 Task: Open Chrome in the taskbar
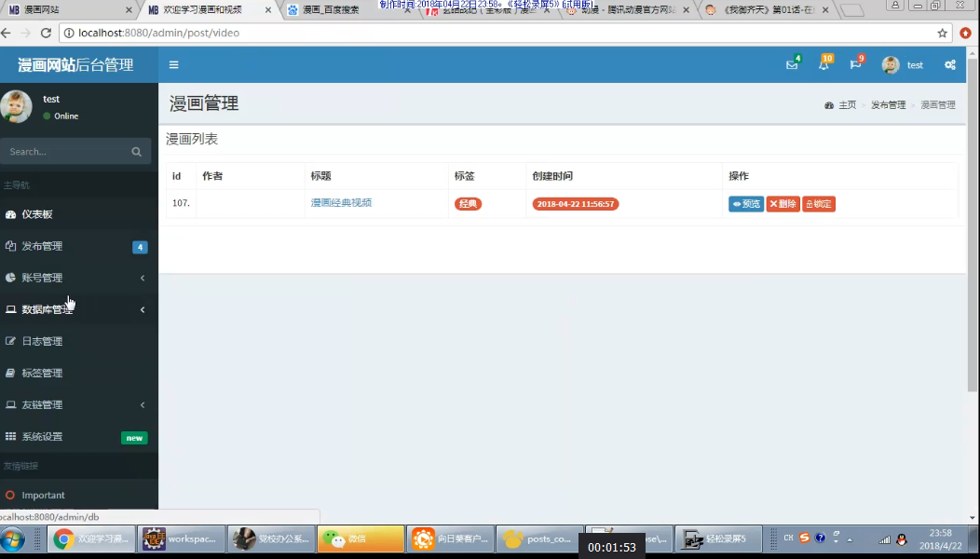coord(92,539)
